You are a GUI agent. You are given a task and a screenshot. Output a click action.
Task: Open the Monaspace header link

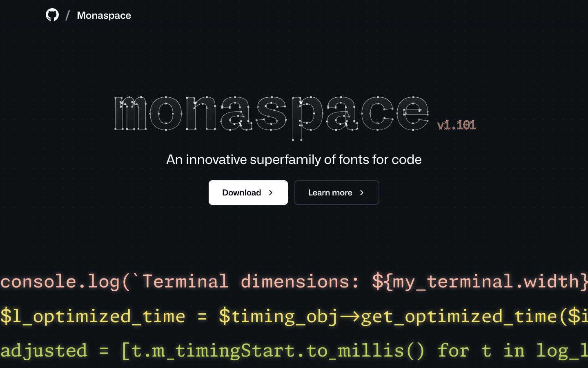coord(104,16)
